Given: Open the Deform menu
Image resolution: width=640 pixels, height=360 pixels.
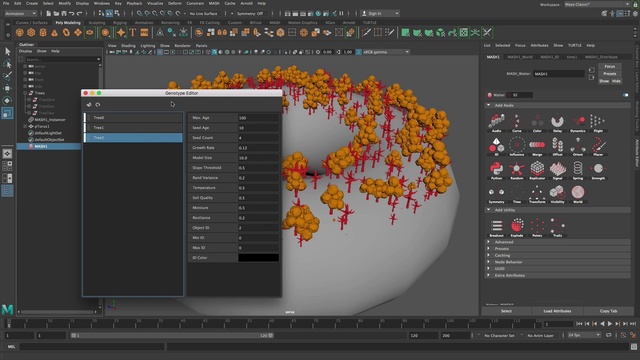Looking at the screenshot, I should pyautogui.click(x=175, y=3).
